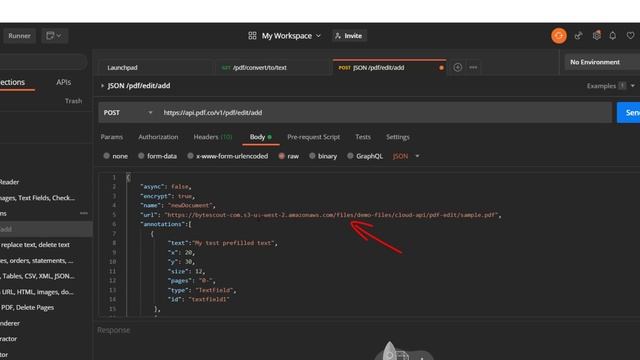This screenshot has width=640, height=360.
Task: Click the "type": "TextField" line
Action: point(202,290)
